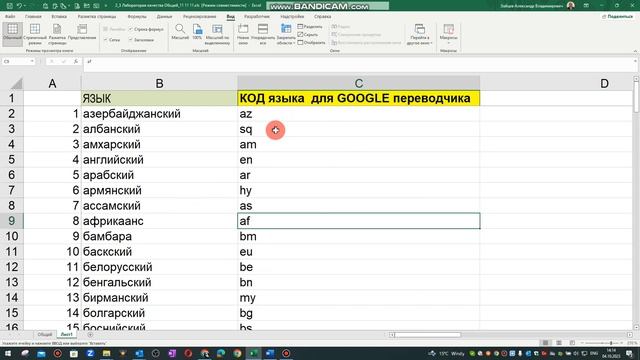Viewport: 640px width, 360px height.
Task: Switch to page layout view in status bar
Action: pyautogui.click(x=559, y=343)
